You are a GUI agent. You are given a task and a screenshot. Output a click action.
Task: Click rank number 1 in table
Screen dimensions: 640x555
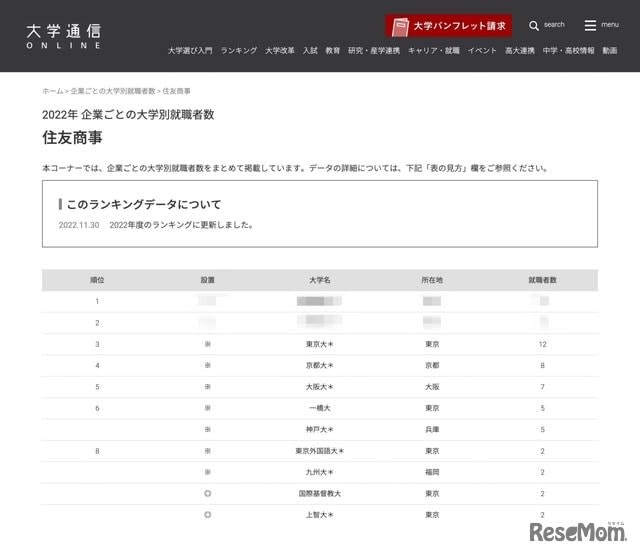tap(97, 302)
